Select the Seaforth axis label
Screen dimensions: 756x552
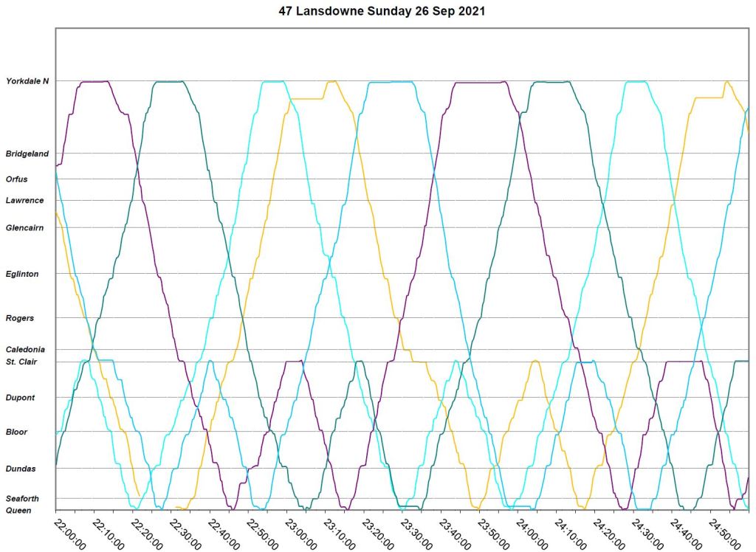point(22,499)
